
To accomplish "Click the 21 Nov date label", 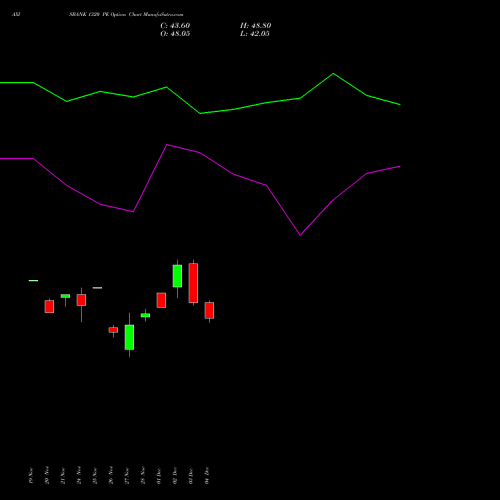I will click(63, 476).
